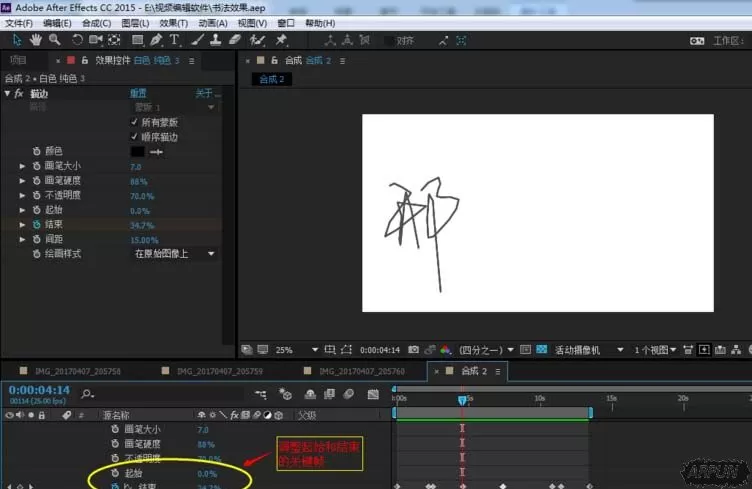This screenshot has width=752, height=489.
Task: Toggle the 所有蒙版 checkbox
Action: 134,122
